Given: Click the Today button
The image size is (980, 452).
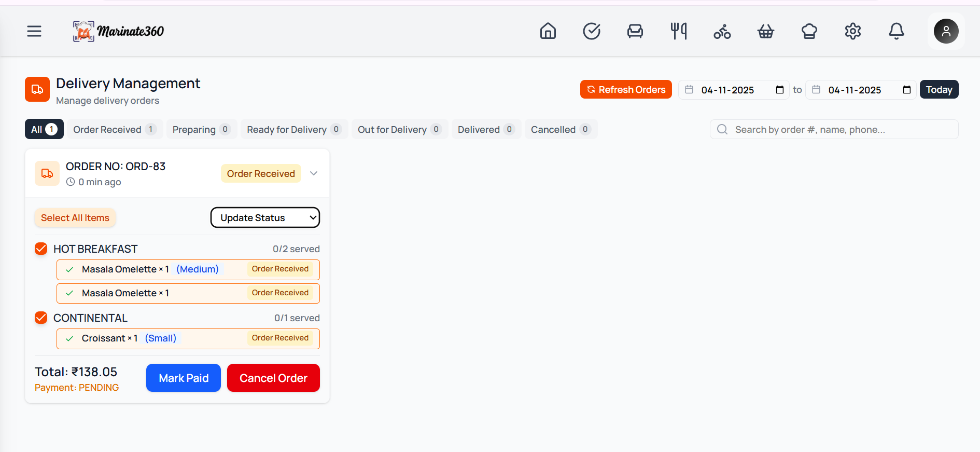Looking at the screenshot, I should click(x=939, y=89).
